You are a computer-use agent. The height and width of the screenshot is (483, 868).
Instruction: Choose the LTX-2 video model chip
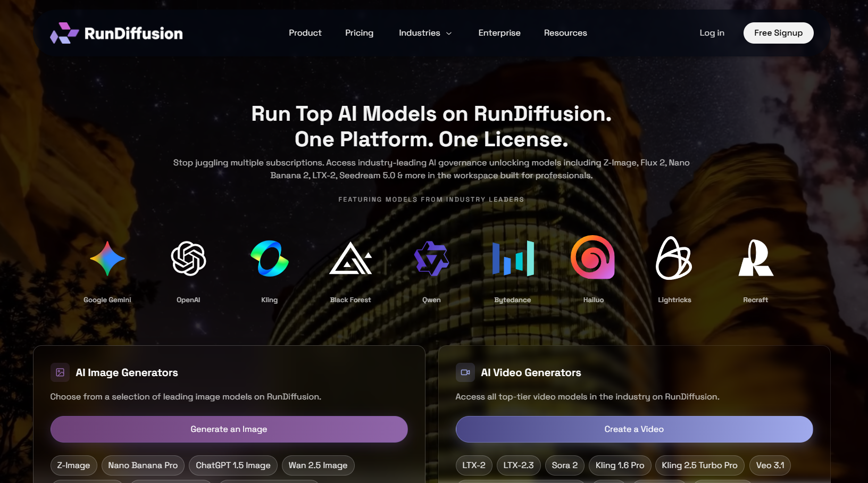(x=474, y=465)
